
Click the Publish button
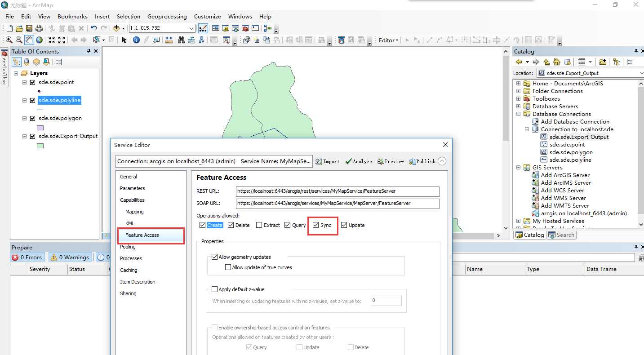tap(422, 161)
